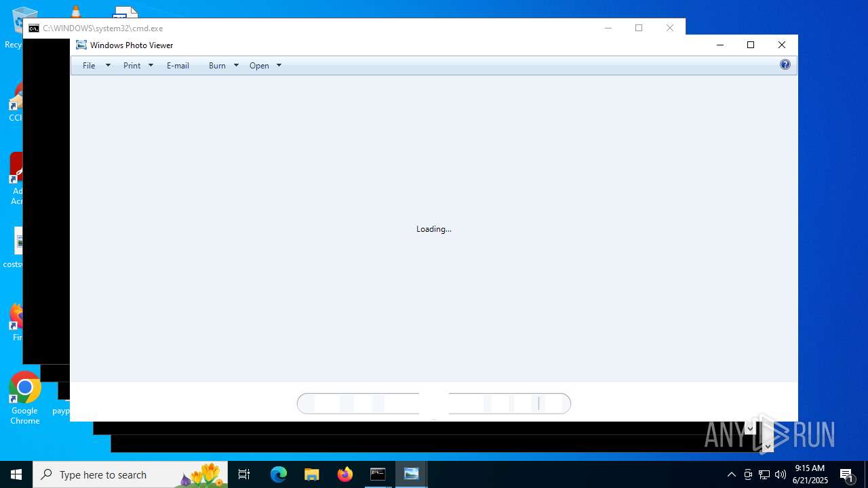Open the Windows Start menu
The height and width of the screenshot is (488, 868).
pyautogui.click(x=16, y=474)
